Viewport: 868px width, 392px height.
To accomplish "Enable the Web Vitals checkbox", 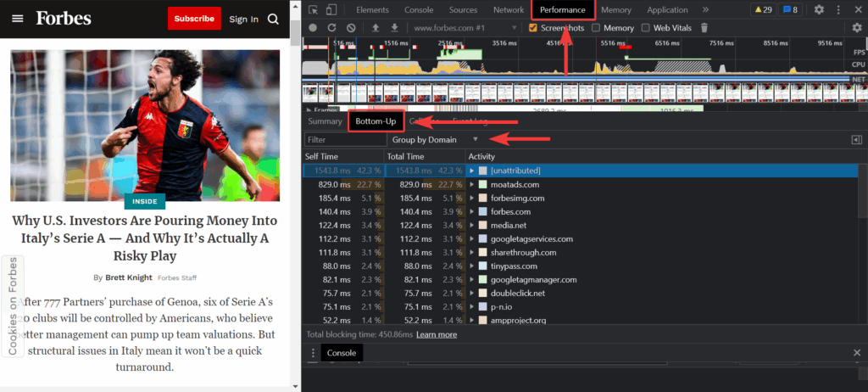I will tap(645, 28).
